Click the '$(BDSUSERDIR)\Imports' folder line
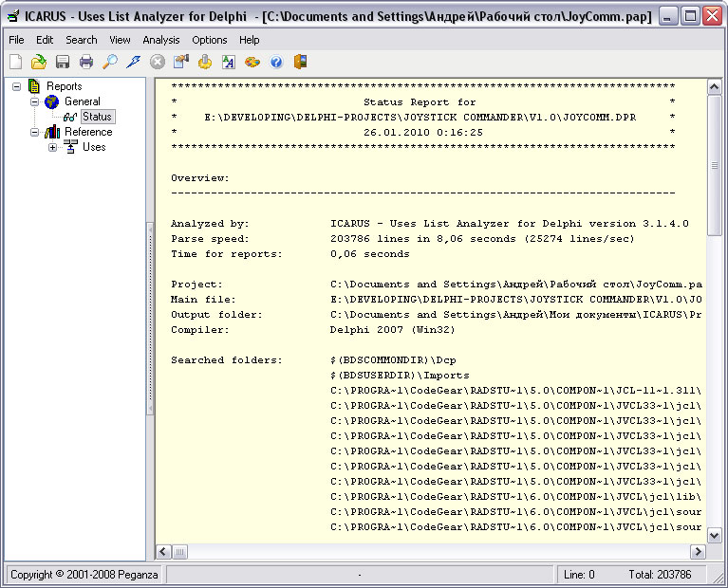 [400, 376]
